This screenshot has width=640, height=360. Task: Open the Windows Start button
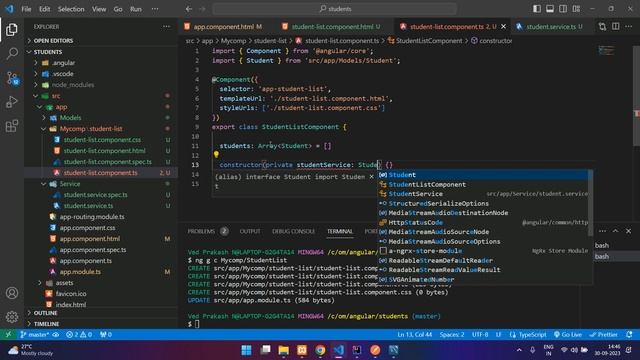tap(246, 350)
